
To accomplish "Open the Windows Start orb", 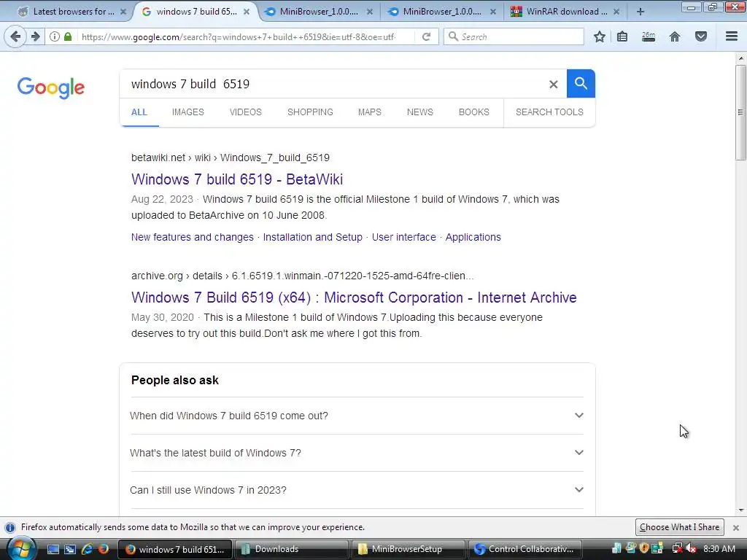I will click(21, 548).
